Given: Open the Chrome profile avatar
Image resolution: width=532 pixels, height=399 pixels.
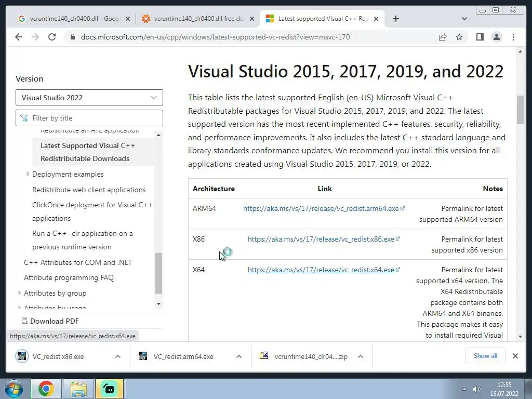Looking at the screenshot, I should [x=496, y=37].
